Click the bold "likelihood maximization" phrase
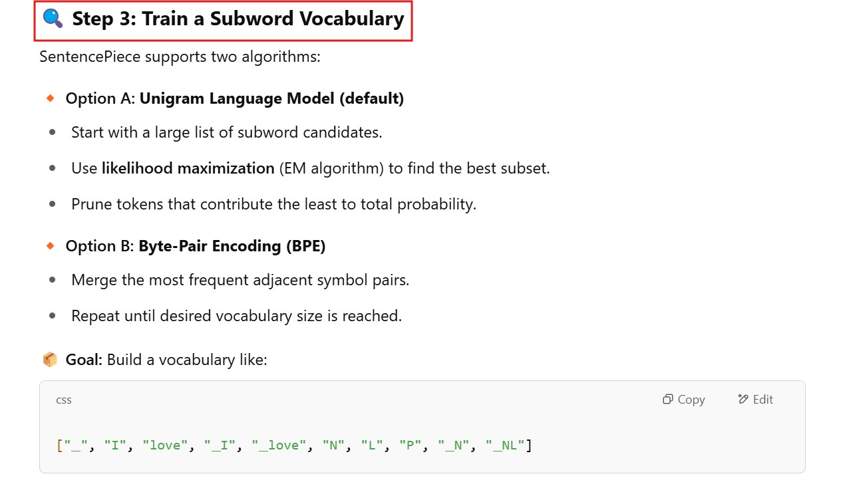Image resolution: width=845 pixels, height=504 pixels. (x=188, y=168)
